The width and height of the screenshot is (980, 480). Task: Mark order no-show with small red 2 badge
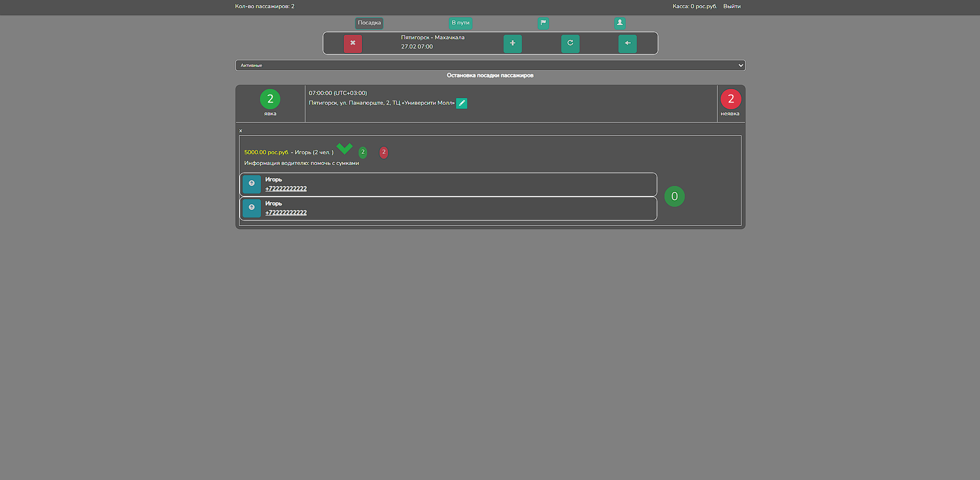(x=384, y=152)
